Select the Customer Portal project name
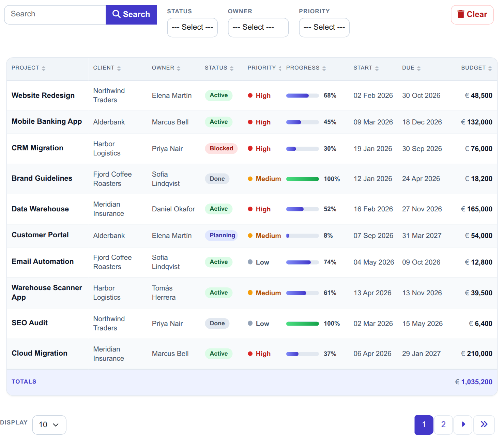Image resolution: width=504 pixels, height=448 pixels. [x=40, y=235]
